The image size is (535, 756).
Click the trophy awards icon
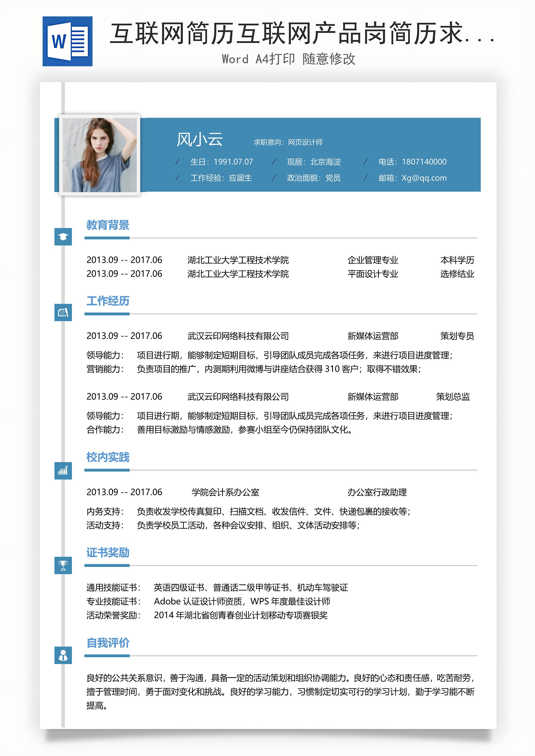click(63, 565)
